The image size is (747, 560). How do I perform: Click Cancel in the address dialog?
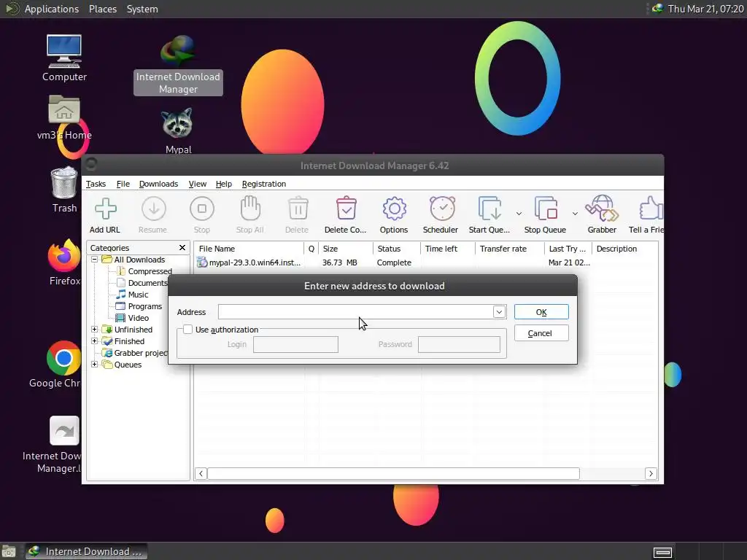click(541, 332)
